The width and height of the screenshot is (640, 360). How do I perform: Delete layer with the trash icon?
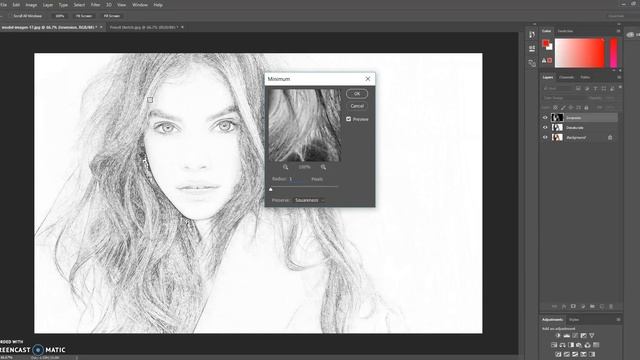611,306
